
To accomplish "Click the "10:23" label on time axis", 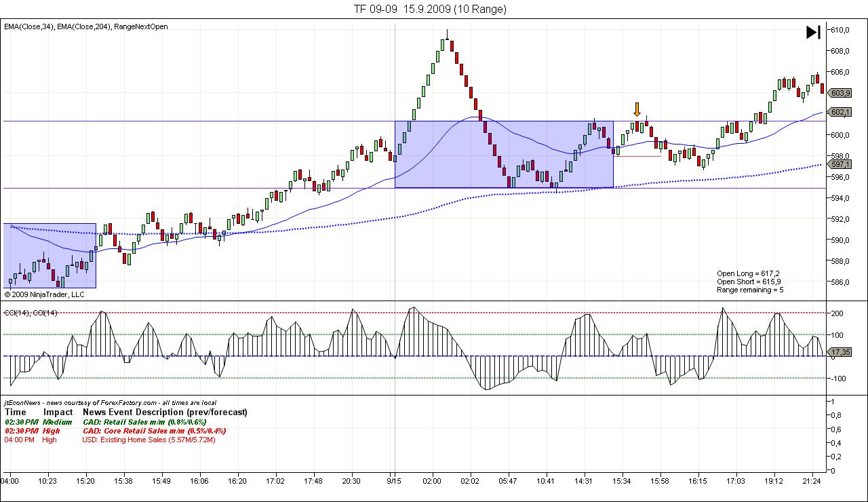I will pos(47,481).
